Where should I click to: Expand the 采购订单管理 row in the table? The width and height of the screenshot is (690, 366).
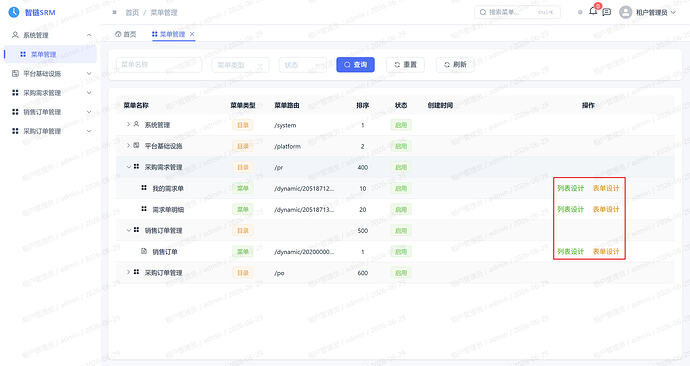[x=128, y=272]
